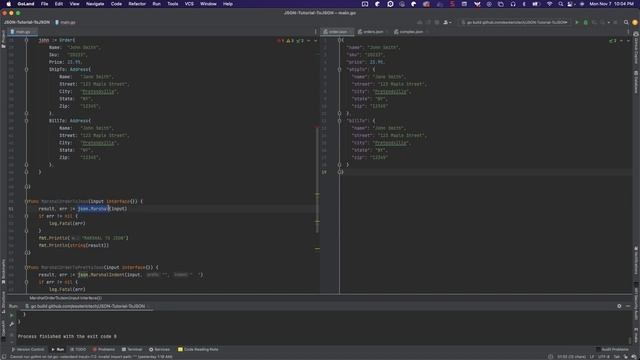Image resolution: width=640 pixels, height=360 pixels.
Task: Open the main.go editor tabs more-options icon
Action: (x=315, y=32)
